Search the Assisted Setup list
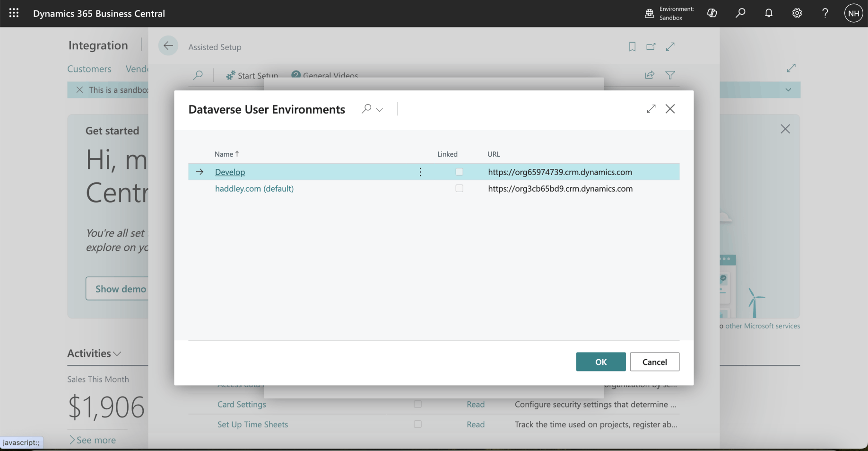 (x=198, y=75)
